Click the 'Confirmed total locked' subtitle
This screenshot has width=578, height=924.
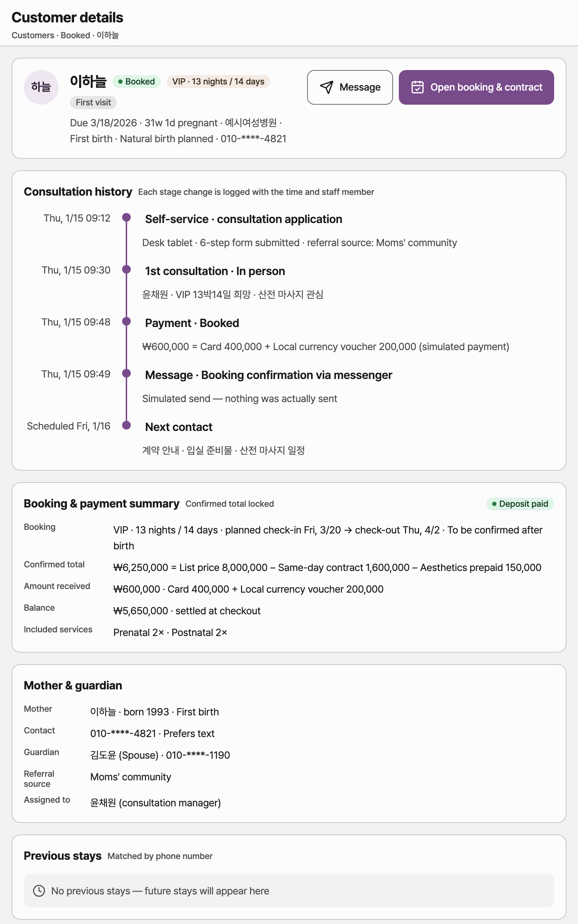click(x=230, y=504)
